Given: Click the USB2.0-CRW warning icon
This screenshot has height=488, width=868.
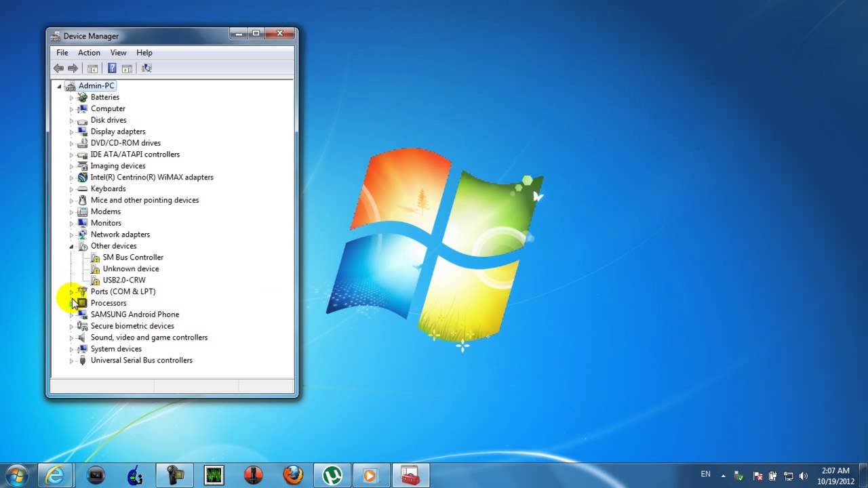Looking at the screenshot, I should click(x=95, y=280).
